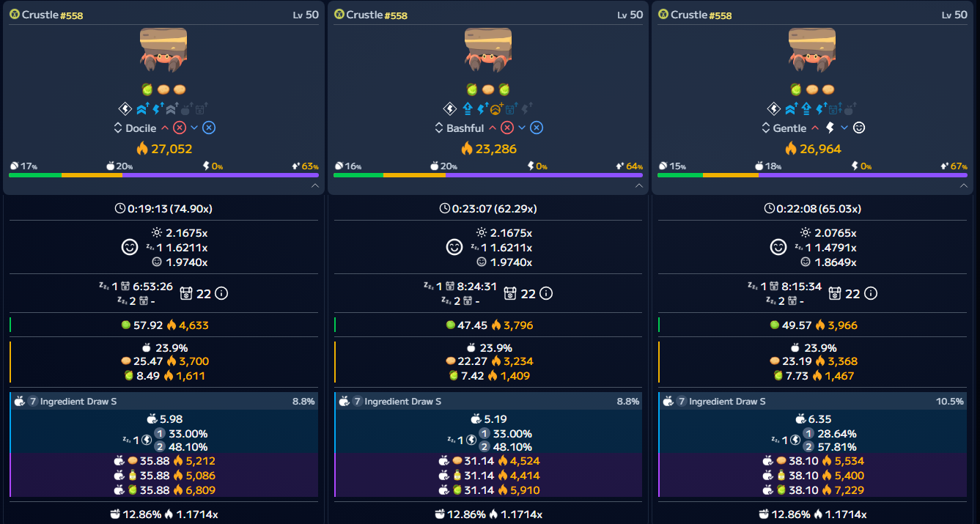Click the berry strength value 3,796
980x524 pixels.
pos(517,325)
